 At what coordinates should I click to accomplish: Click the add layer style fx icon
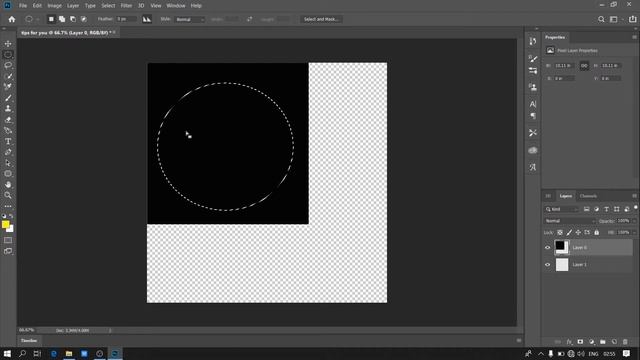click(x=569, y=342)
